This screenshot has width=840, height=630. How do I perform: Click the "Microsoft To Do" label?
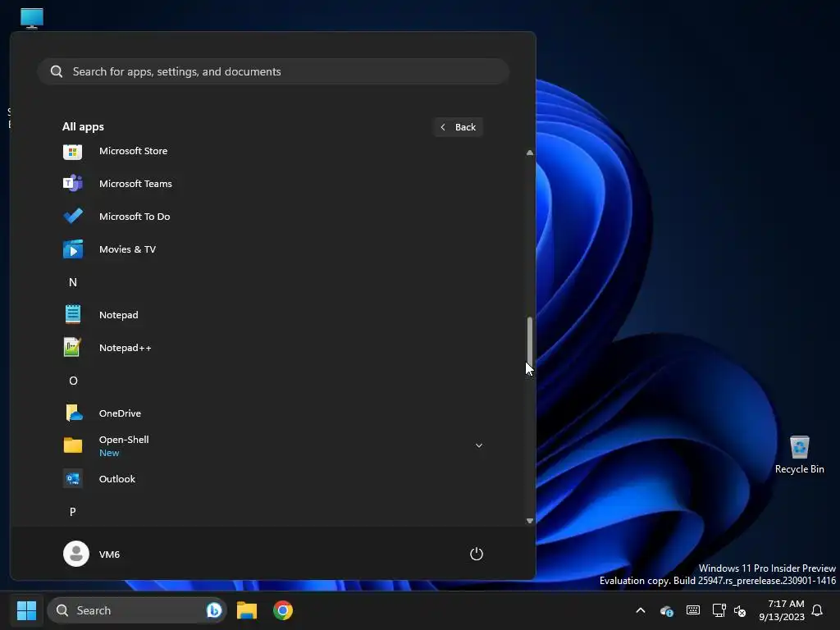coord(135,217)
